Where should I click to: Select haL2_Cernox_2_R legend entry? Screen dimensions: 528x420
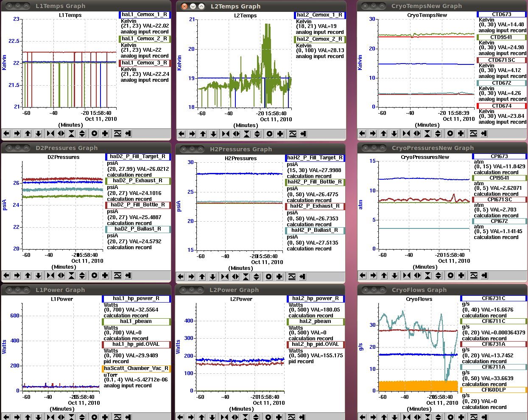tap(320, 39)
